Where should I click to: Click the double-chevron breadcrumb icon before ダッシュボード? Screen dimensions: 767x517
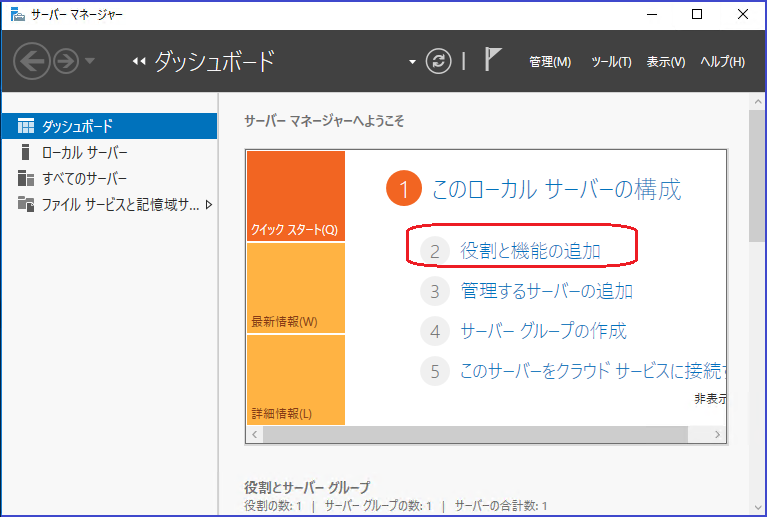(139, 61)
